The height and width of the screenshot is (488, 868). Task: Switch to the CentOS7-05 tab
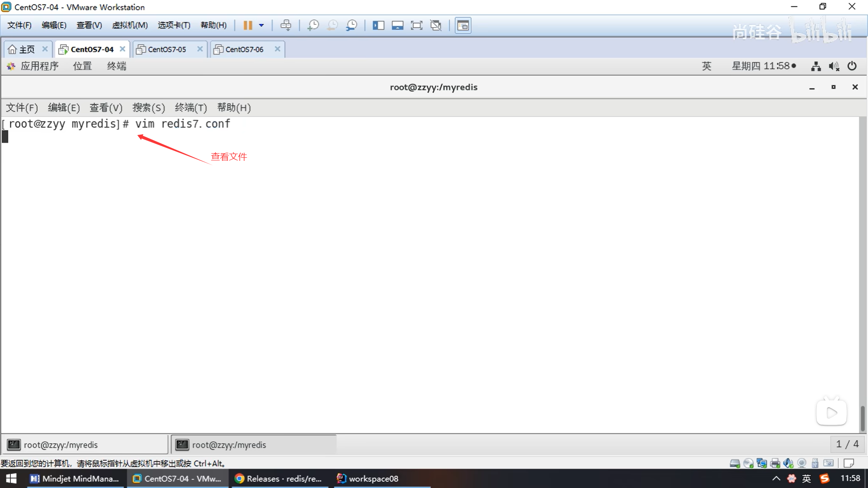167,49
